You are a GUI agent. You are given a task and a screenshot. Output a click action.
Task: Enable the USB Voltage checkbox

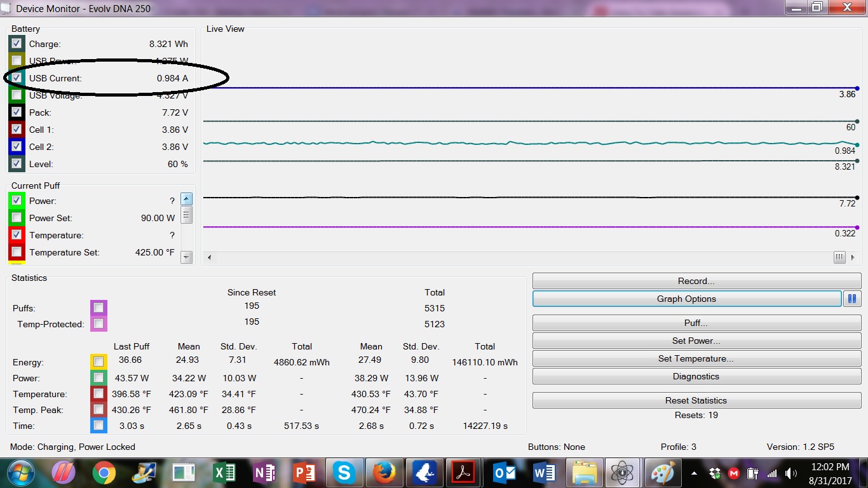[x=17, y=95]
